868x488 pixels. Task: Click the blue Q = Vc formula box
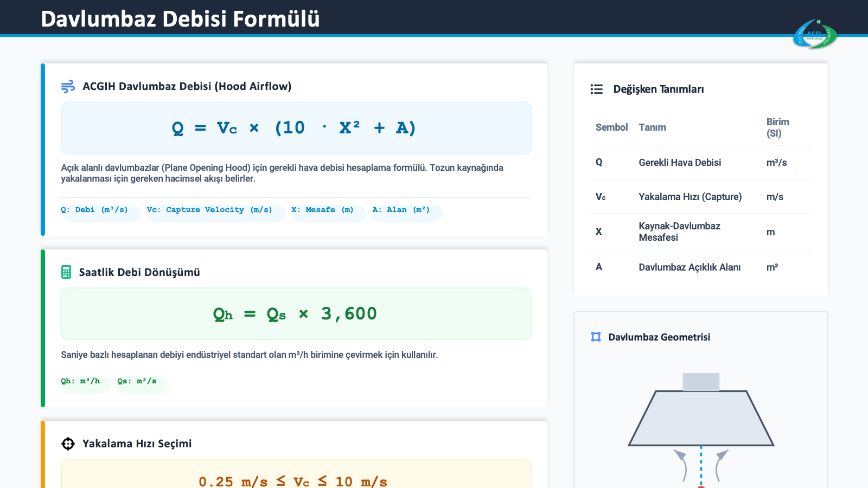pyautogui.click(x=296, y=128)
